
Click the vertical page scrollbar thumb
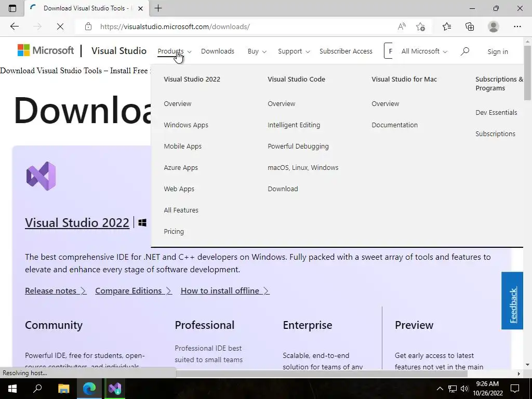click(527, 73)
